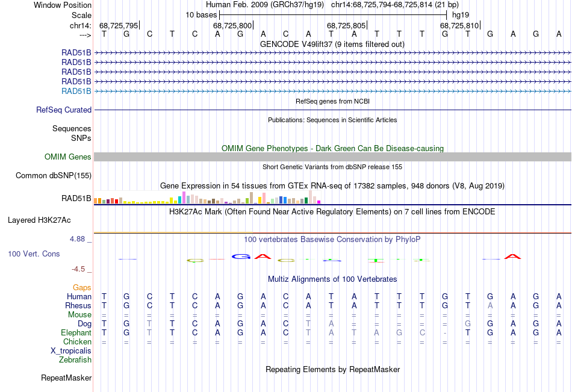
Task: Click the '10 bases' scale text
Action: tap(201, 15)
